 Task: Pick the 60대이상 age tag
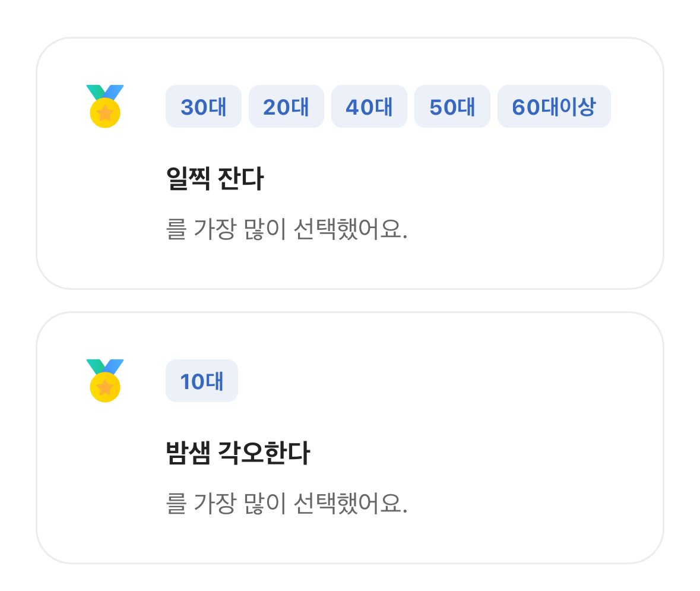tap(554, 107)
